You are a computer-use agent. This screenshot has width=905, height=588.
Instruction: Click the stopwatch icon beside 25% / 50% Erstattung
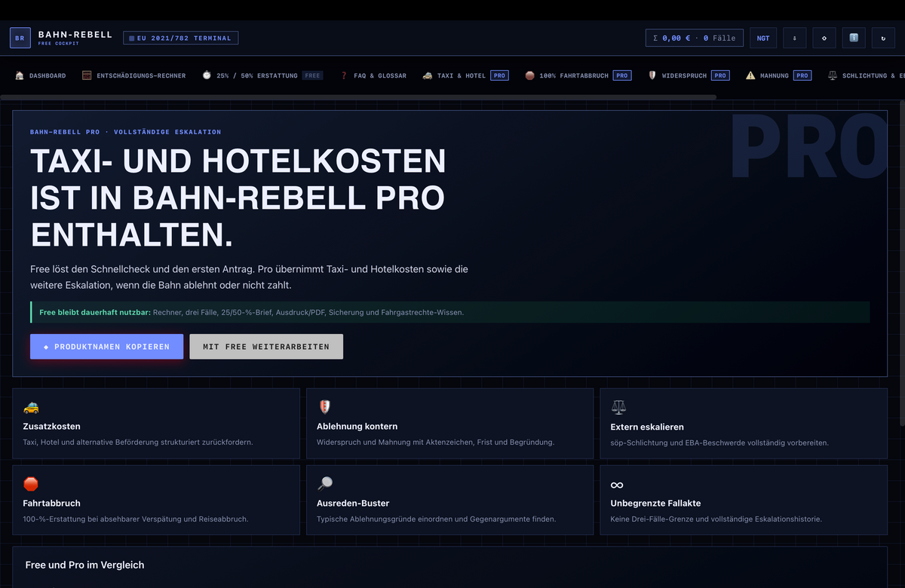(x=207, y=75)
